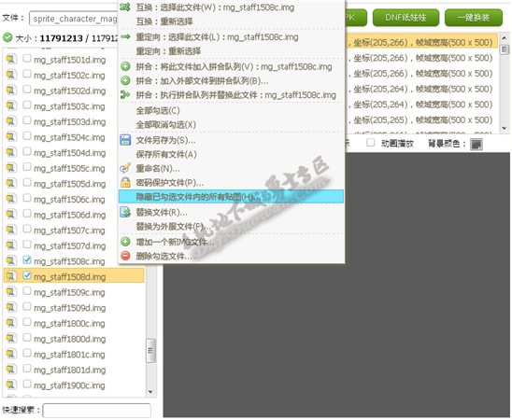The width and height of the screenshot is (512, 420).
Task: Select 全部取消勾选(X) menu item
Action: tap(166, 124)
